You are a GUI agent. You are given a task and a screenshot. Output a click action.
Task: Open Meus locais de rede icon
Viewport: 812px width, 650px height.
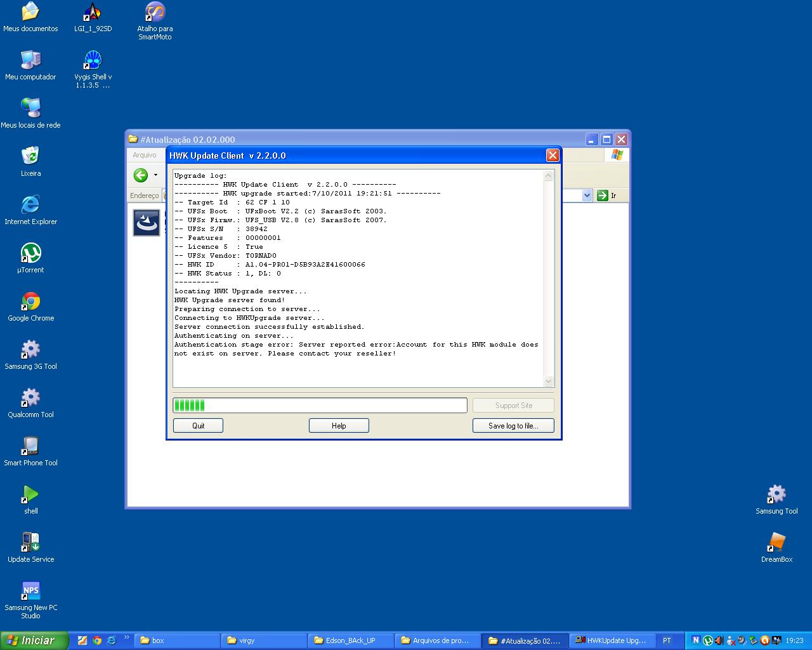[x=30, y=114]
